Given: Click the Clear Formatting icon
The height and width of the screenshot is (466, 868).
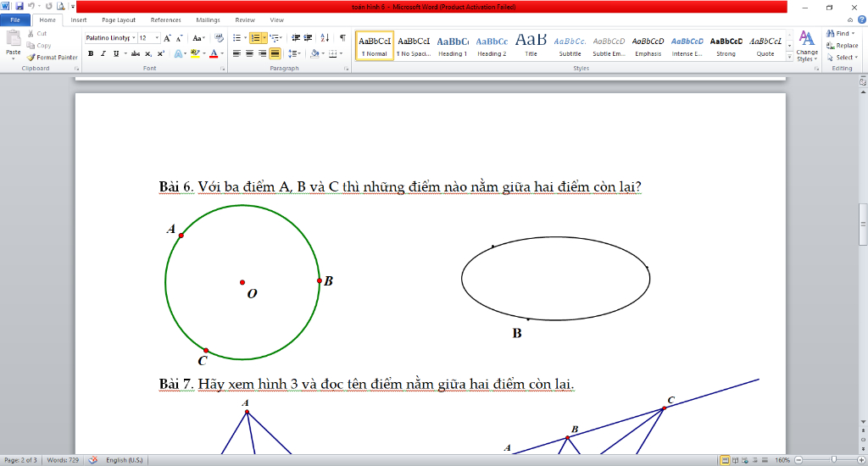Looking at the screenshot, I should pyautogui.click(x=220, y=37).
